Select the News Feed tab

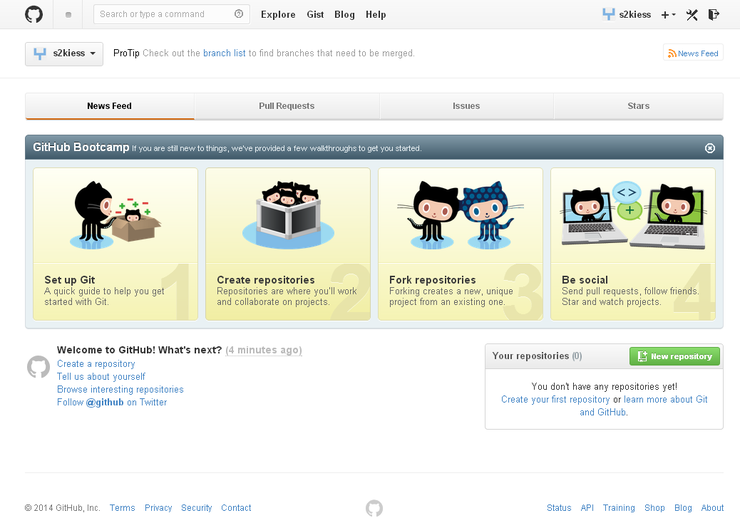109,106
